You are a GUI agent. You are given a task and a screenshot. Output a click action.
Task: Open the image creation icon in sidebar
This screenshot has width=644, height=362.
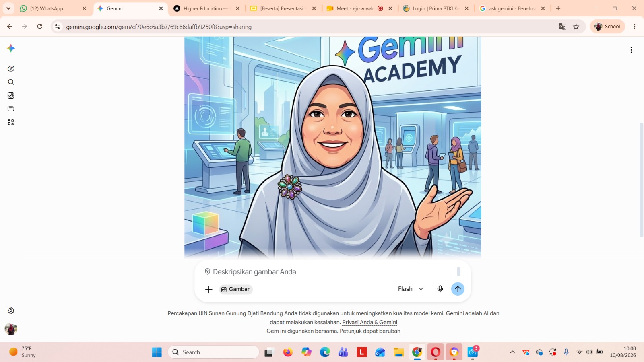pyautogui.click(x=11, y=95)
